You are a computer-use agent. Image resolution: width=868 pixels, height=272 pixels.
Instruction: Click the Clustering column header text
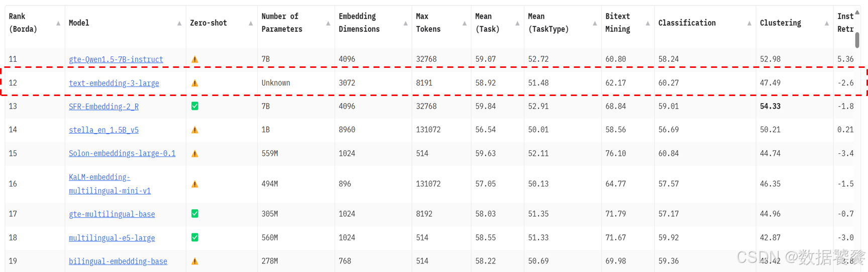[781, 23]
